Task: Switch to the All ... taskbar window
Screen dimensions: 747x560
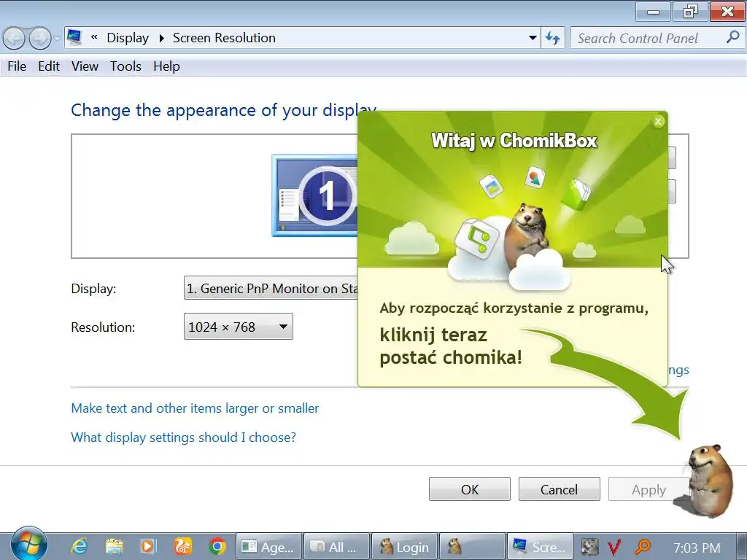Action: [336, 547]
